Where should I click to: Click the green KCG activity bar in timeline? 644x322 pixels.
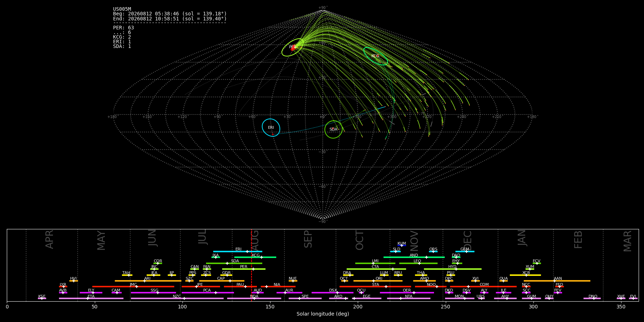click(x=255, y=257)
